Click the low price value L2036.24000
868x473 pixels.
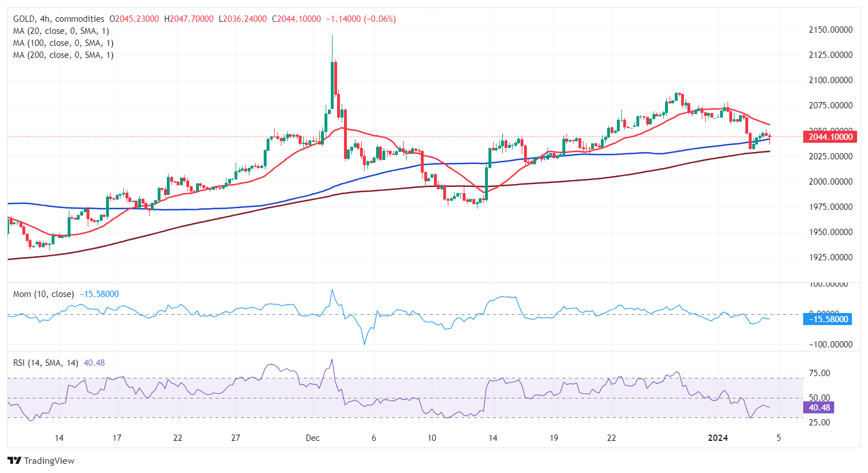(x=243, y=19)
